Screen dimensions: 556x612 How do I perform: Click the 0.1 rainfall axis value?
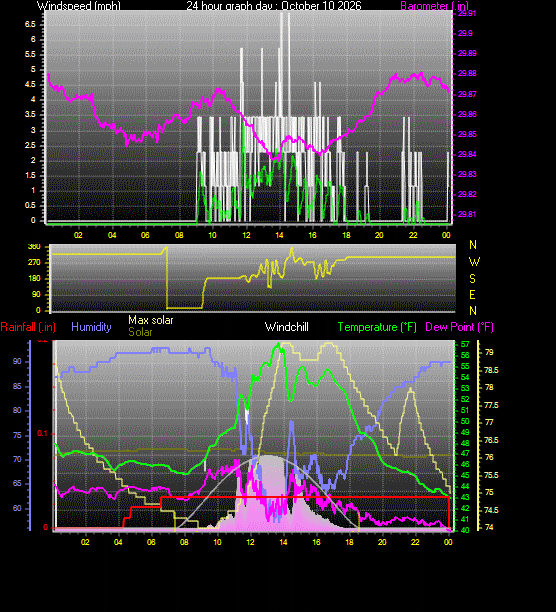point(42,434)
